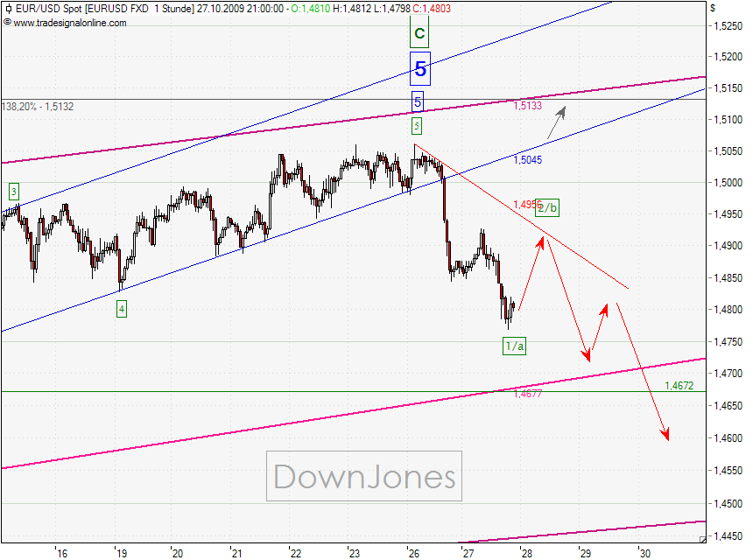753x560 pixels.
Task: Click the 1,4450 price axis value
Action: click(728, 536)
